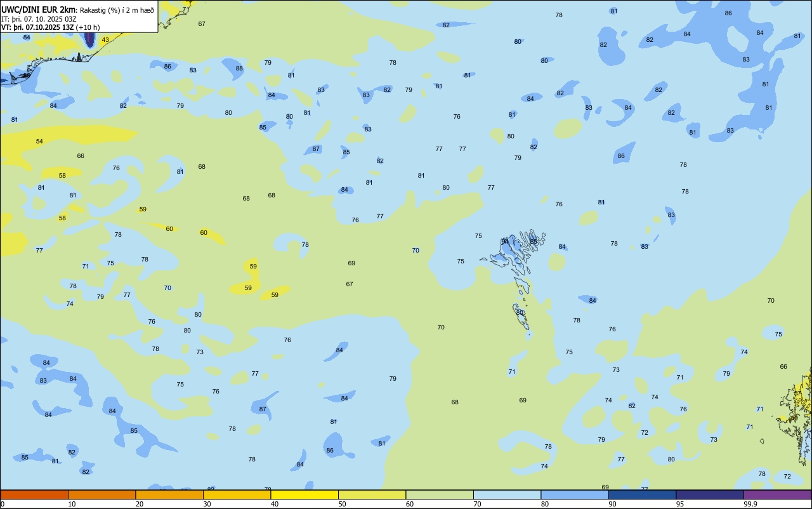Click the 'Rakastig (%) í 2 m hæð' label
812x509 pixels.
[x=116, y=10]
